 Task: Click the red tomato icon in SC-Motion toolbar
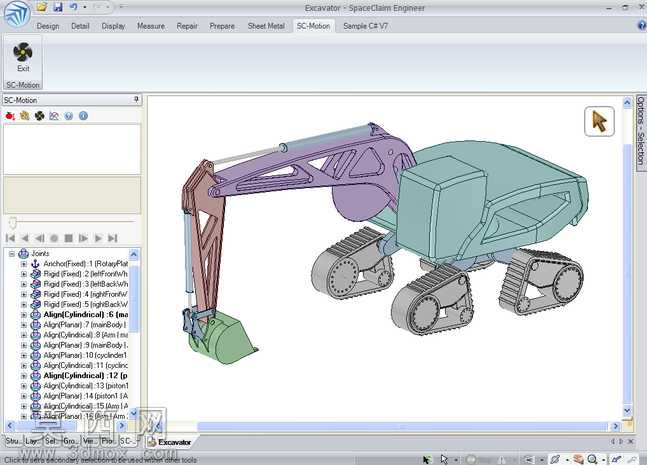(x=10, y=116)
